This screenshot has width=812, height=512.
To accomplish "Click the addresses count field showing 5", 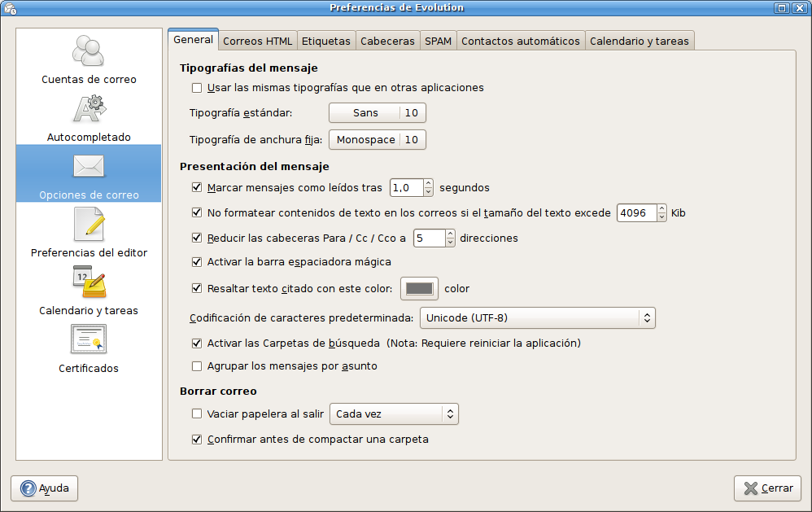I will pyautogui.click(x=430, y=238).
